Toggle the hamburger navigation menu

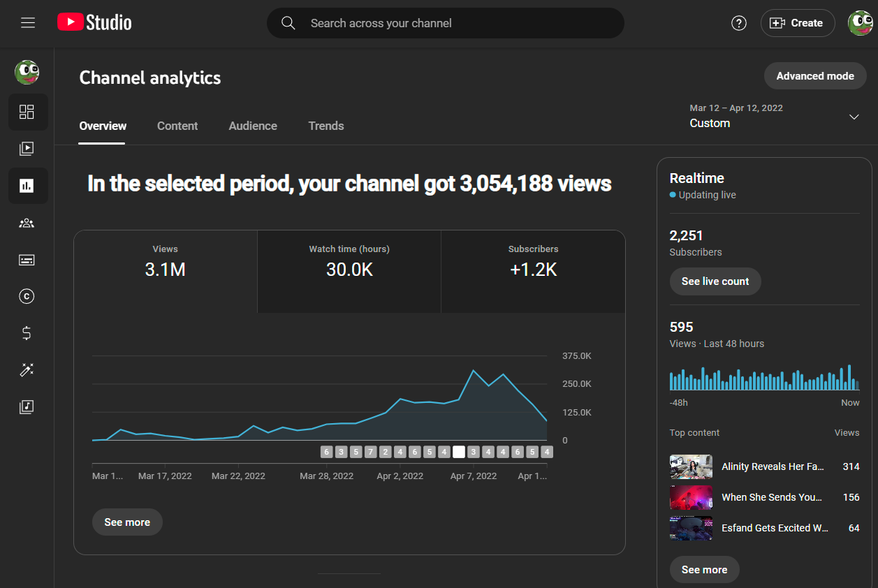[x=28, y=23]
